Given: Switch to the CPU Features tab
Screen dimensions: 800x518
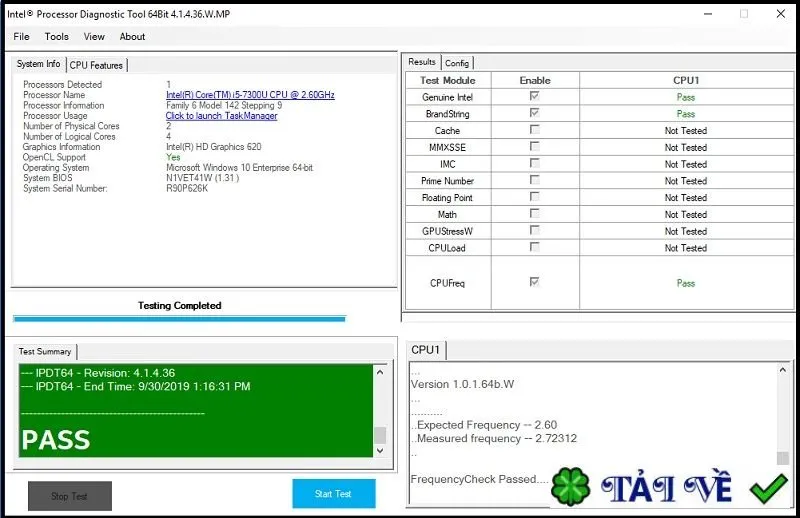Looking at the screenshot, I should [96, 65].
